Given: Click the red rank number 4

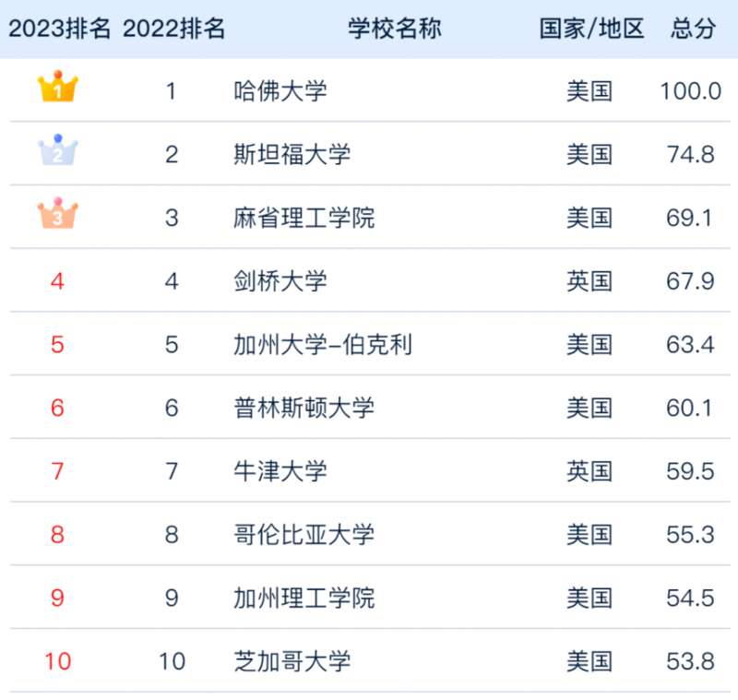Looking at the screenshot, I should coord(57,281).
